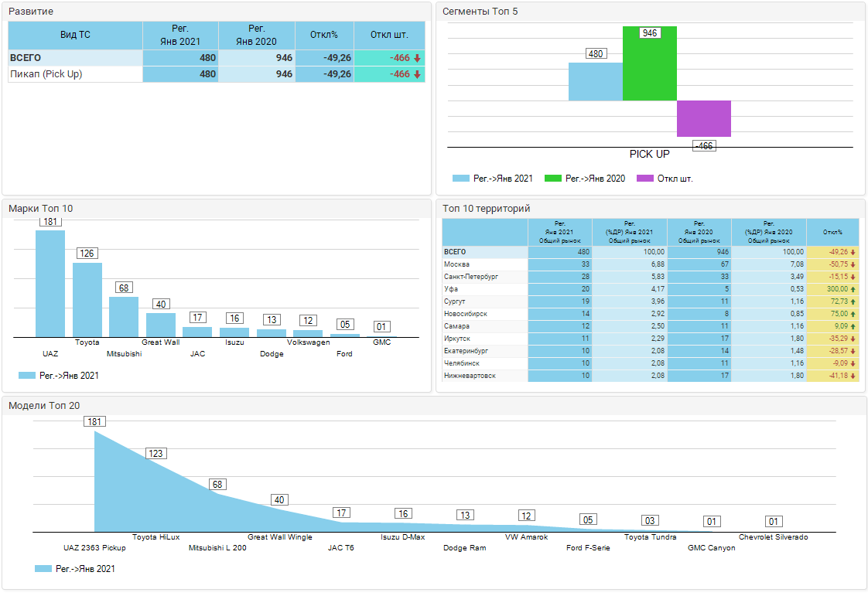Screen dimensions: 868x613
Task: Click green up arrow in Сургут row
Action: tap(853, 301)
